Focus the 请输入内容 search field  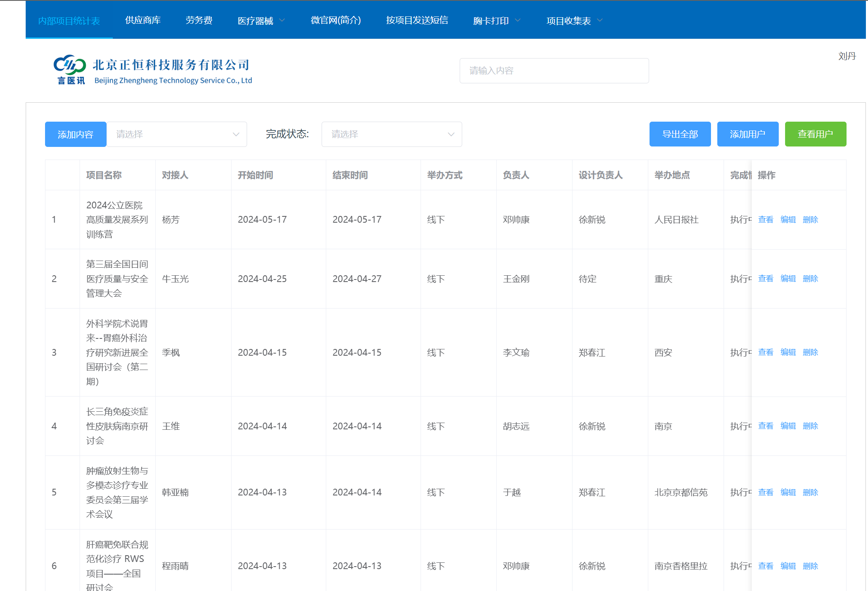pyautogui.click(x=554, y=71)
